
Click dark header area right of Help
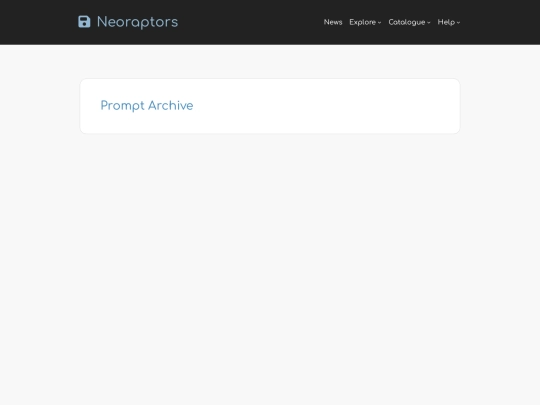[500, 22]
